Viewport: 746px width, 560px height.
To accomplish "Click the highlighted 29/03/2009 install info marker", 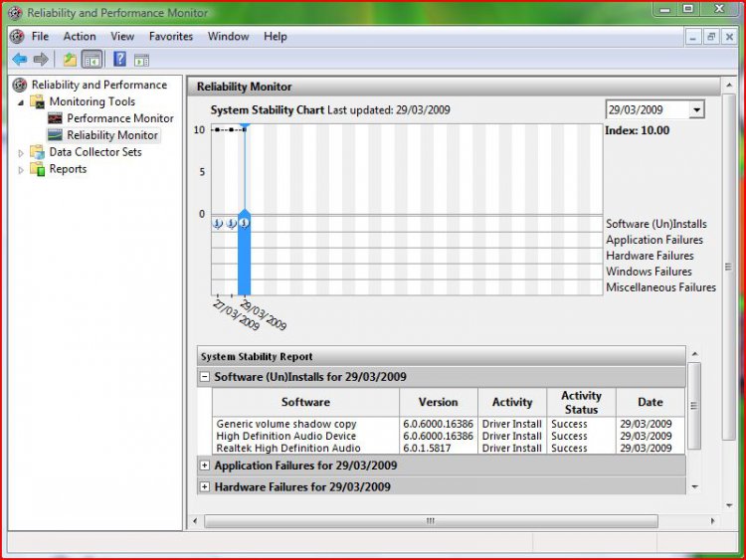I will click(x=244, y=223).
